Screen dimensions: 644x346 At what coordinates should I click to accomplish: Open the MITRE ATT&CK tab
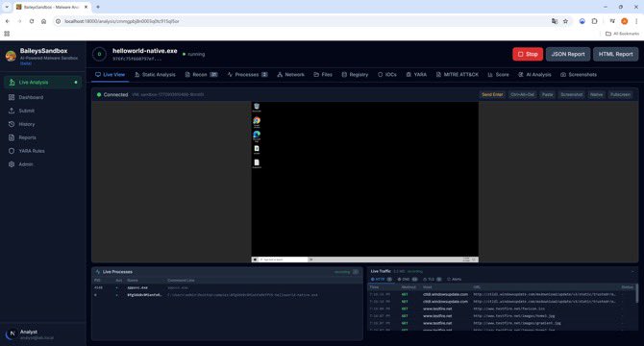(458, 75)
